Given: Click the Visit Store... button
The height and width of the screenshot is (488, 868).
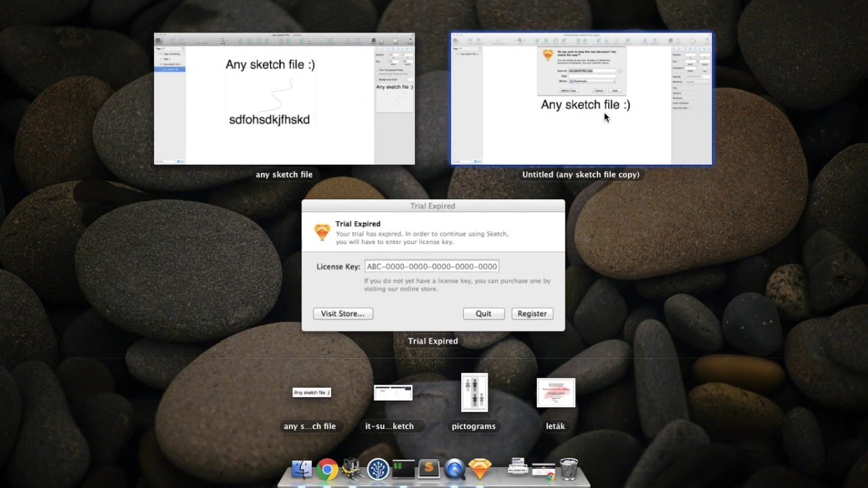Looking at the screenshot, I should (342, 314).
